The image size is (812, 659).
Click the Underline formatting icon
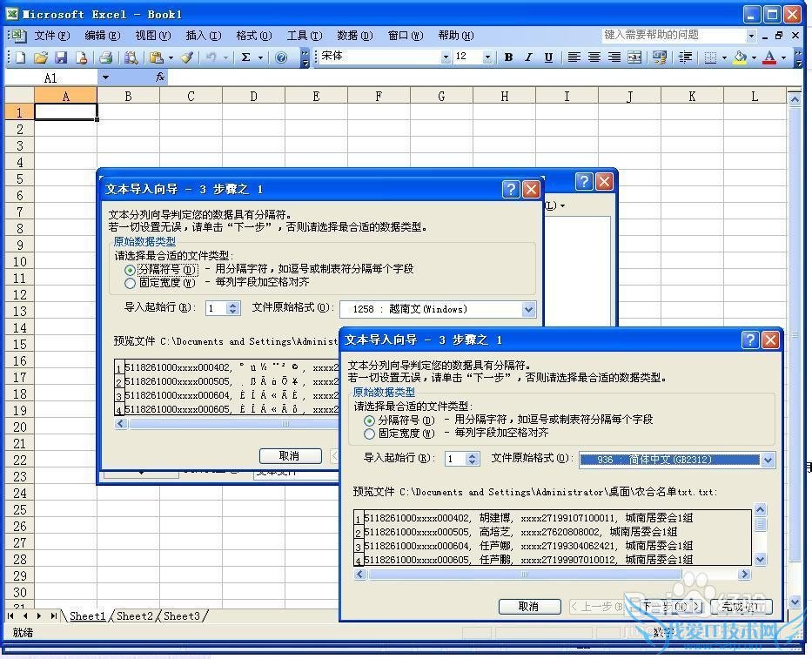548,57
